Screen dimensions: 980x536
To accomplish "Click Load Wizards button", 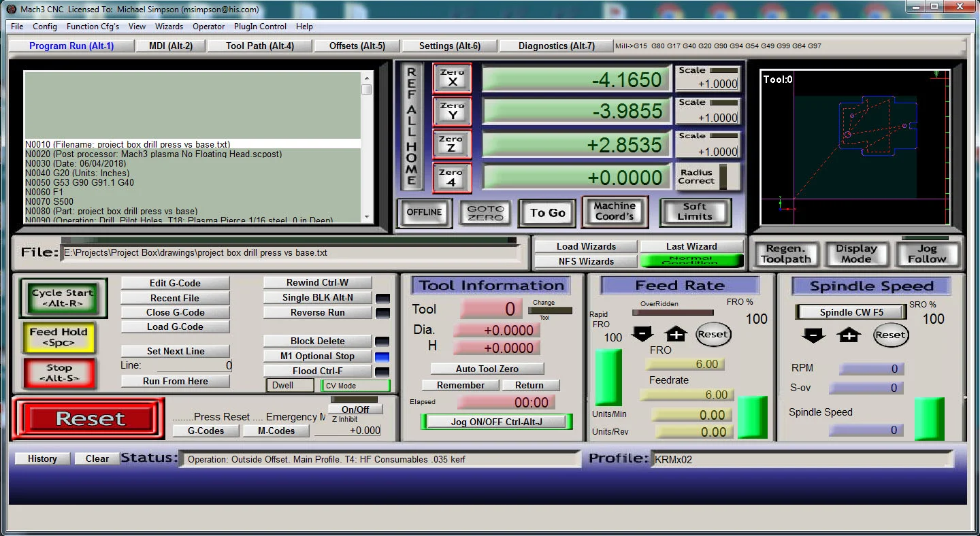I will coord(586,246).
